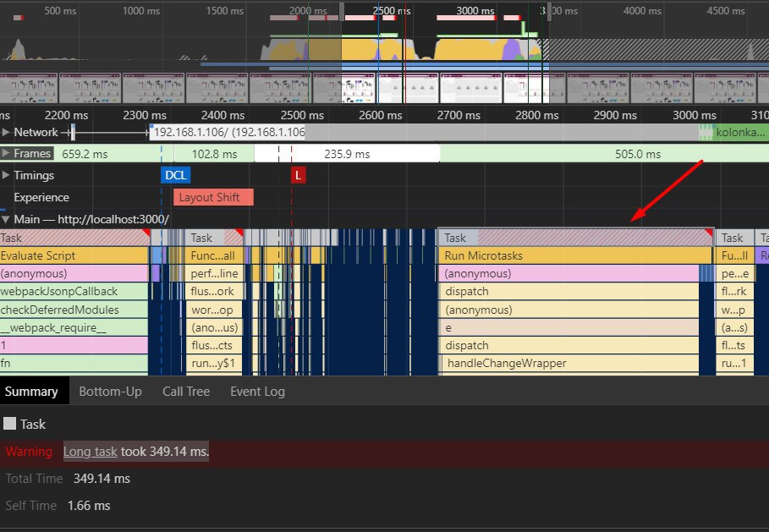769x532 pixels.
Task: Select the 235.9 ms frame
Action: (x=347, y=154)
